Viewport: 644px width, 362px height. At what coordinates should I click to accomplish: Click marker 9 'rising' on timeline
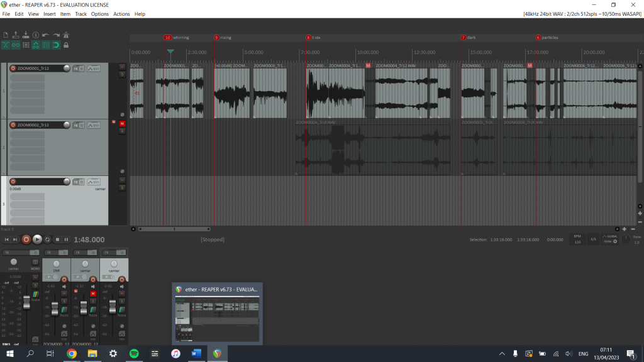click(x=223, y=37)
